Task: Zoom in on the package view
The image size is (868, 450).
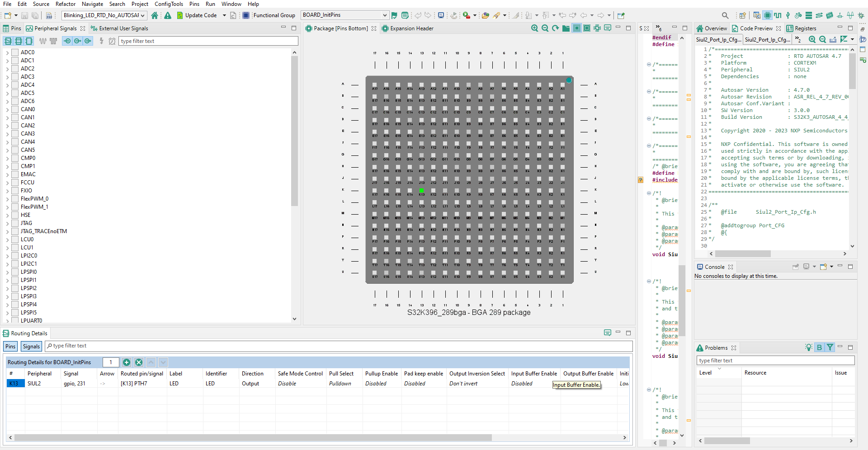Action: pos(534,28)
